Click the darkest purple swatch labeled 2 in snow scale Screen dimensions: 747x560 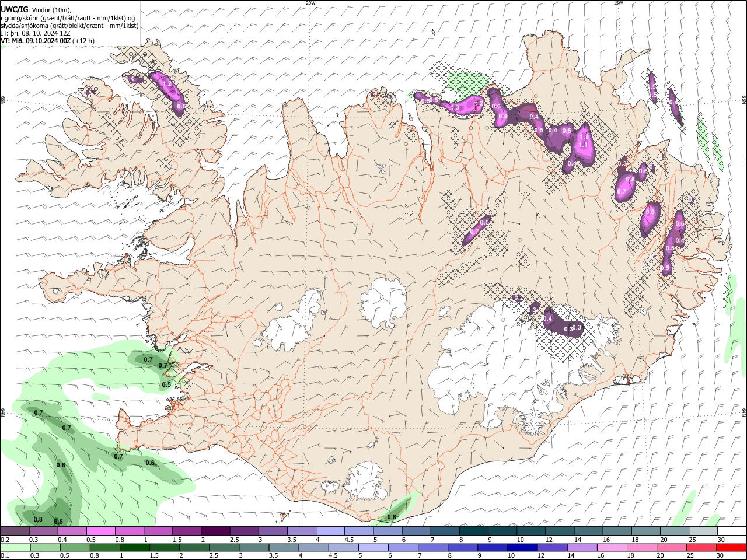[x=215, y=531]
